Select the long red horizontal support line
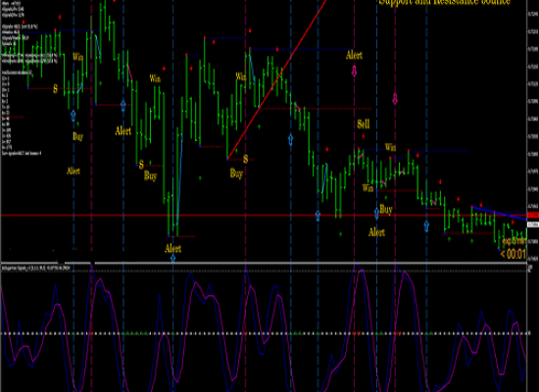The width and height of the screenshot is (539, 392). (264, 216)
